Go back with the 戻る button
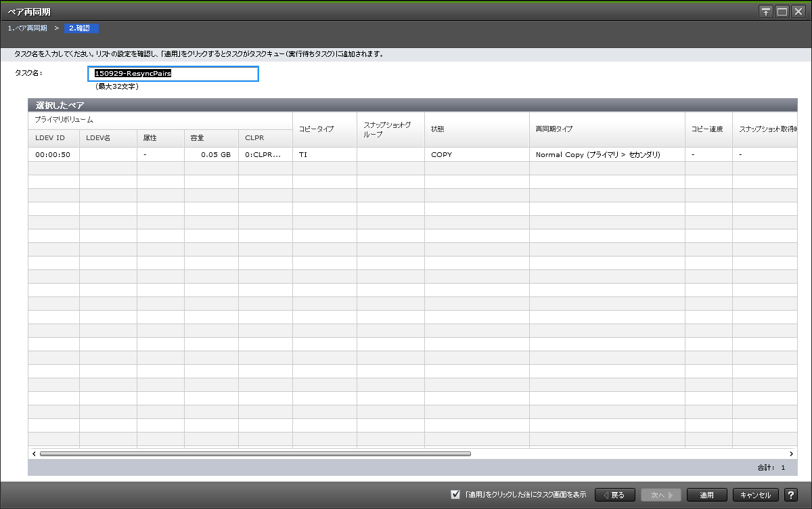Viewport: 812px width, 509px height. click(614, 495)
